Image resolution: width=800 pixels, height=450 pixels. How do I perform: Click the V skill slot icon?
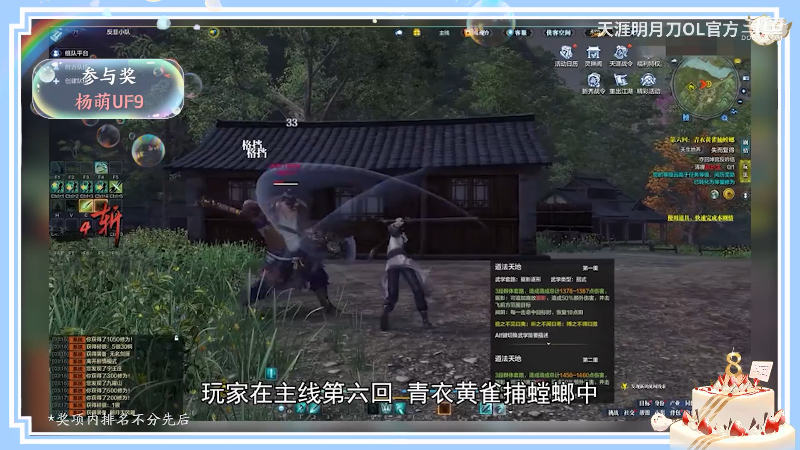click(71, 206)
